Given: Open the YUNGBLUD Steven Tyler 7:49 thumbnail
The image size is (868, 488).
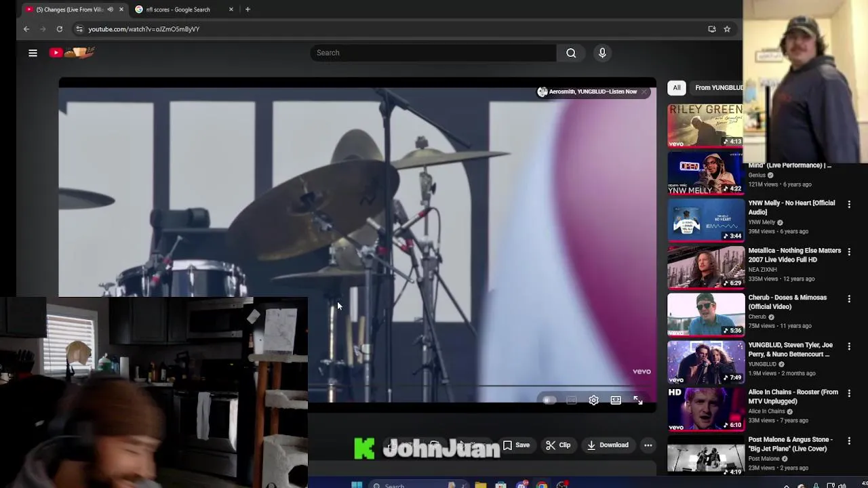Looking at the screenshot, I should pos(705,362).
